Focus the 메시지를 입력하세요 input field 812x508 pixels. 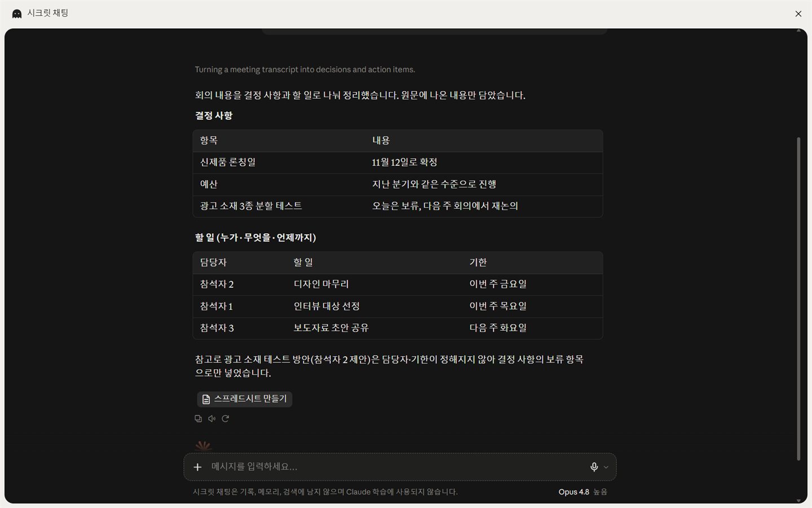395,467
